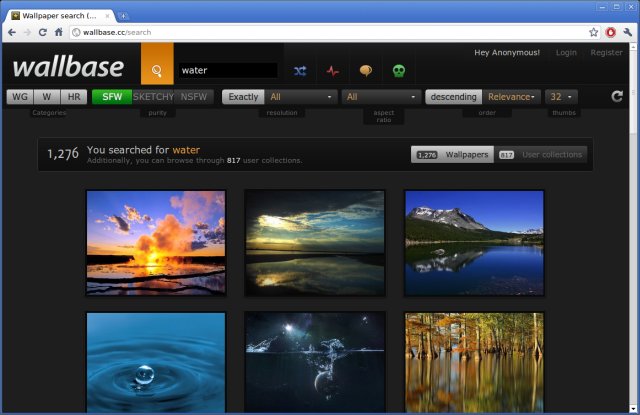The width and height of the screenshot is (640, 415).
Task: Open a new browser tab
Action: [123, 16]
